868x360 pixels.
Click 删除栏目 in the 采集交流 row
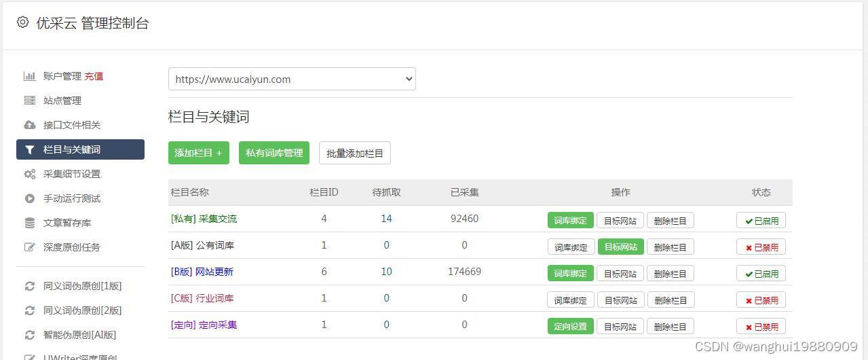671,220
